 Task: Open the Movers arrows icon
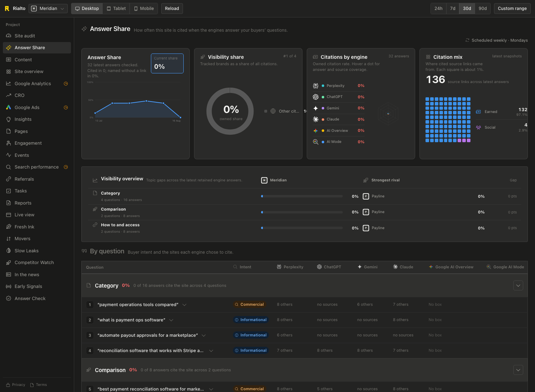pos(9,239)
